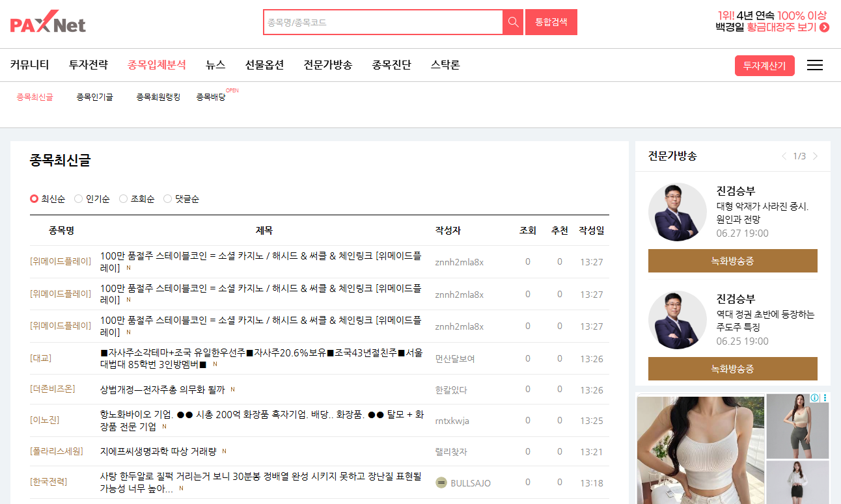Click author 랠리찾자

(x=451, y=452)
